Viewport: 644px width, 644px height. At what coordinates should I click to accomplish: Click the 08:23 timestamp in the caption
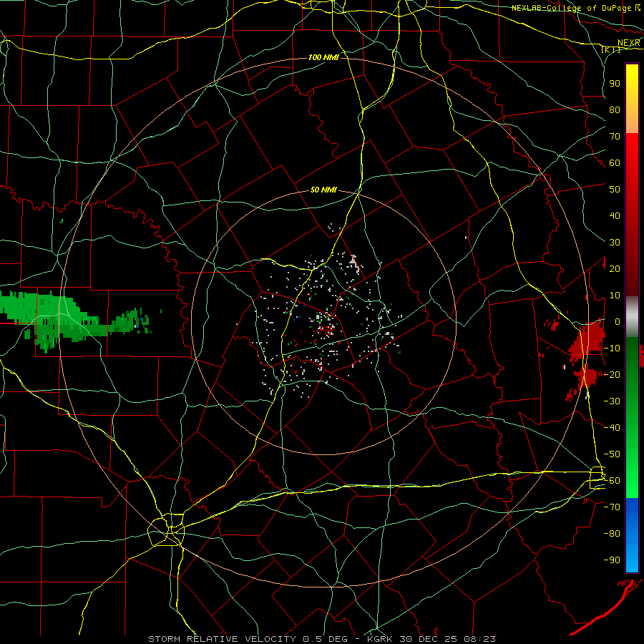[480, 639]
